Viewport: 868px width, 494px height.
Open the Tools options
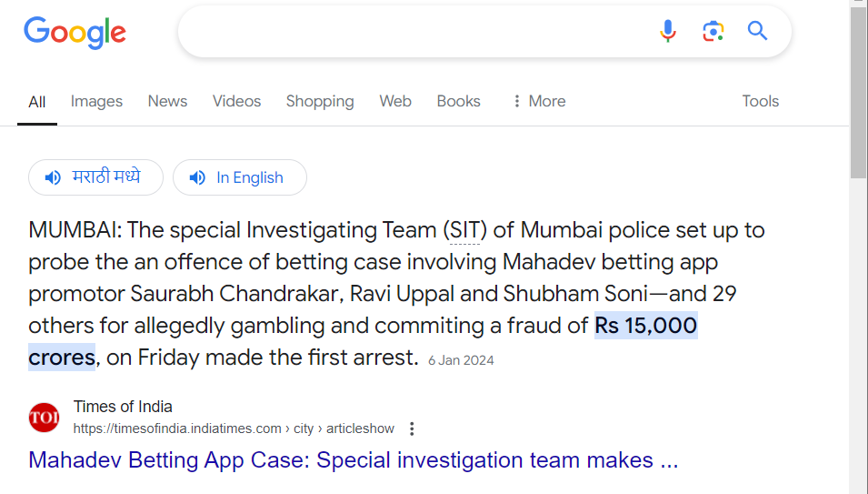[x=760, y=101]
